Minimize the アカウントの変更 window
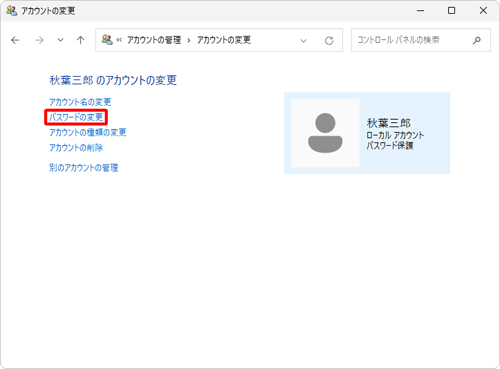Viewport: 500px width, 369px height. (x=421, y=11)
